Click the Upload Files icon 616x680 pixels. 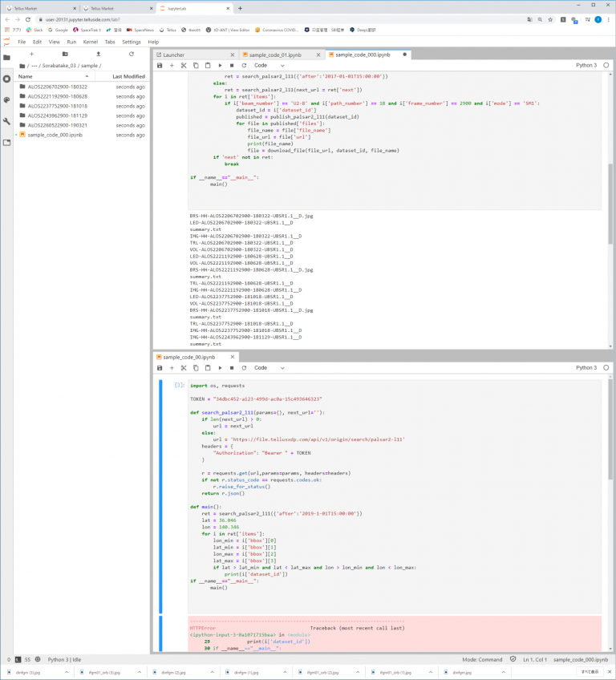pos(98,55)
